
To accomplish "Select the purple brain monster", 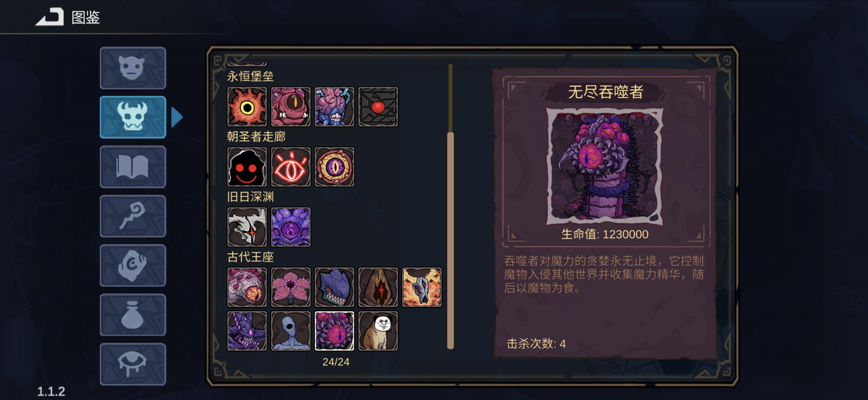I will [x=334, y=107].
